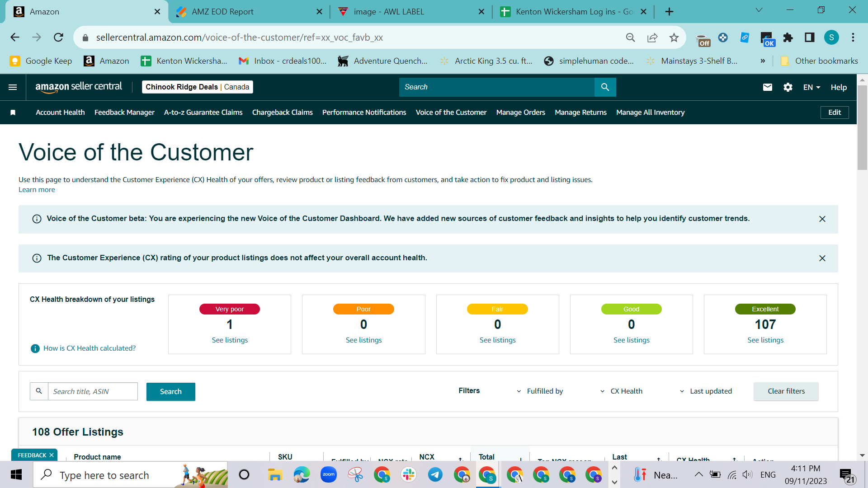Viewport: 868px width, 488px height.
Task: Open Slack from the taskbar
Action: point(409,475)
